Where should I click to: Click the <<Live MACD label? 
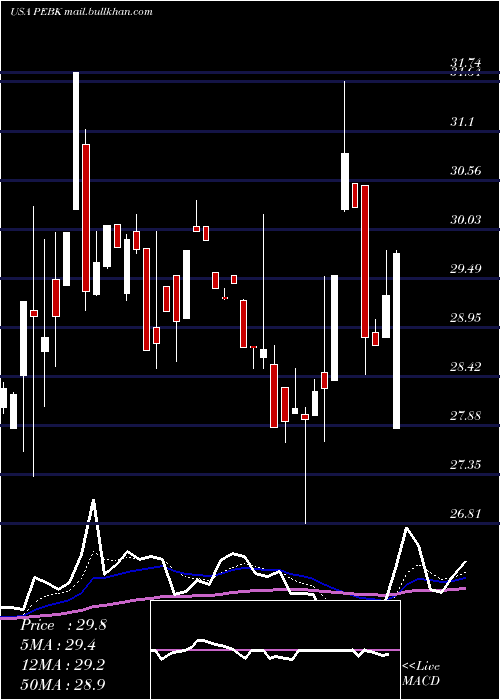421,674
